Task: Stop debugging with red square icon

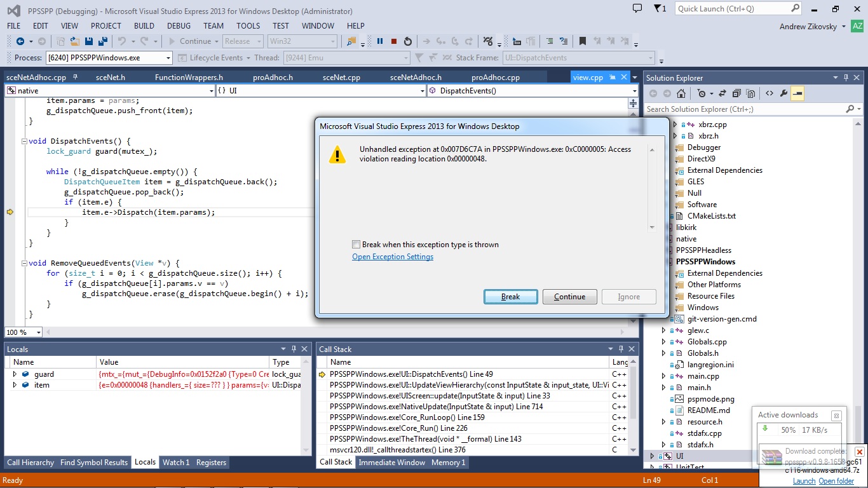Action: pyautogui.click(x=394, y=41)
